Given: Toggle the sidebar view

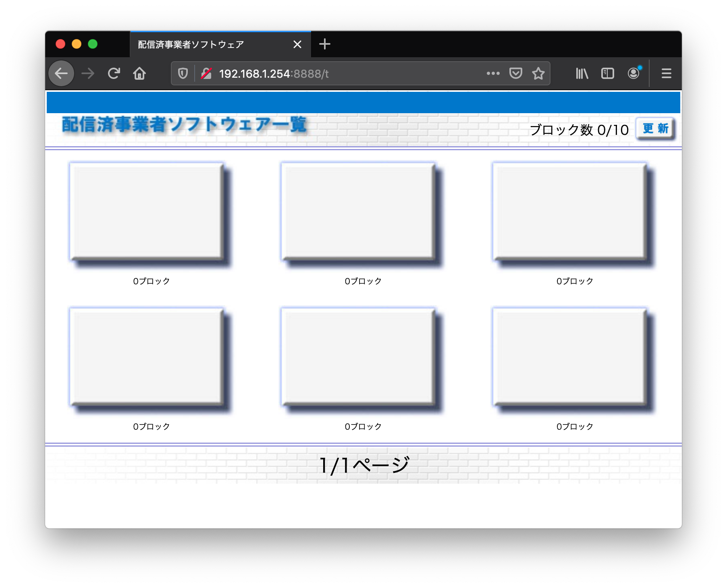Looking at the screenshot, I should pyautogui.click(x=607, y=73).
